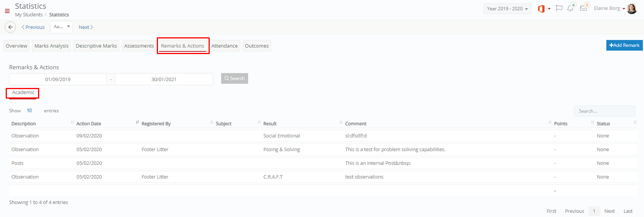This screenshot has height=217, width=644.
Task: Click the Add Remark button
Action: coord(624,45)
